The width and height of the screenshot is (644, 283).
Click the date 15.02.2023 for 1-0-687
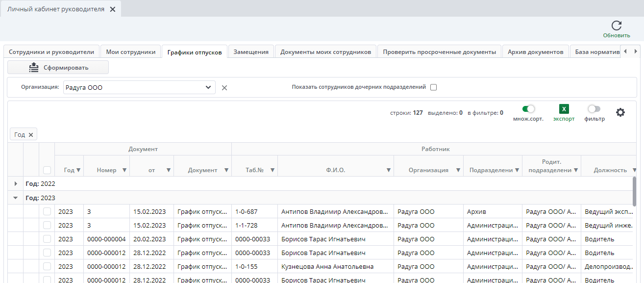click(151, 211)
